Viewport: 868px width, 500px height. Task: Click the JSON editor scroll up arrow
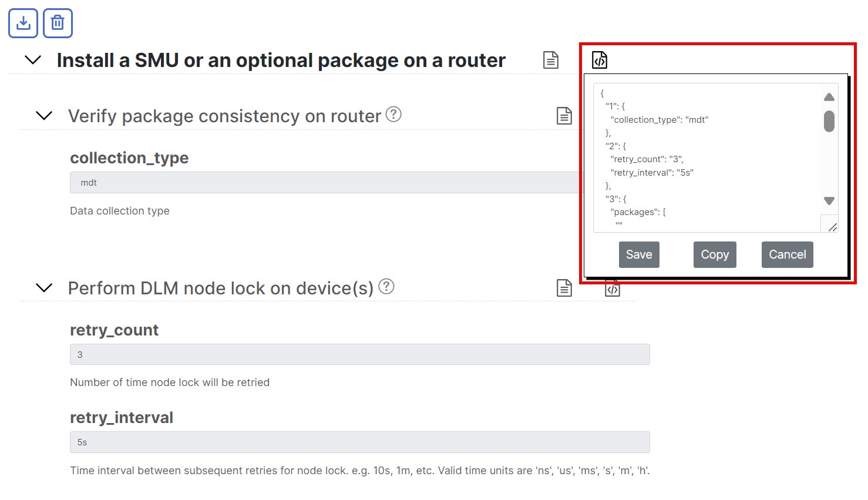(829, 97)
